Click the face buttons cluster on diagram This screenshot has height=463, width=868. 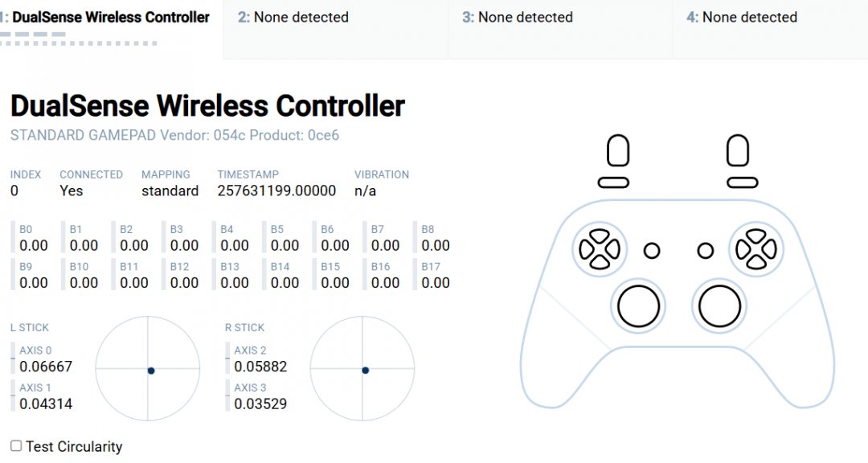(755, 249)
